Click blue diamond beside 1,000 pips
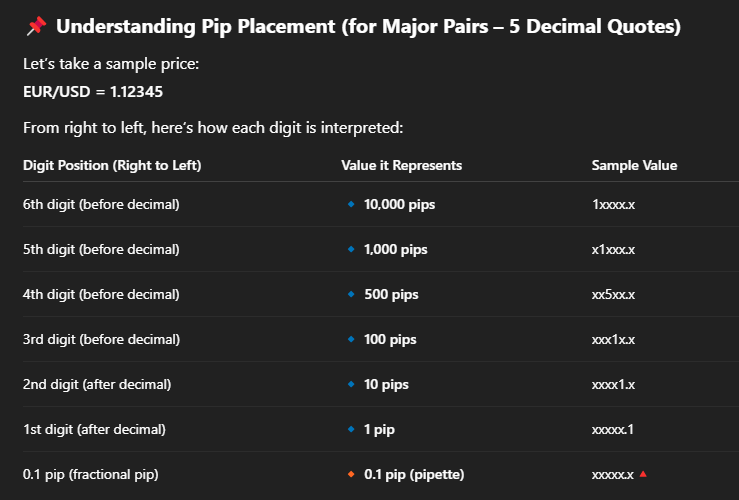Viewport: 739px width, 500px height. coord(351,249)
